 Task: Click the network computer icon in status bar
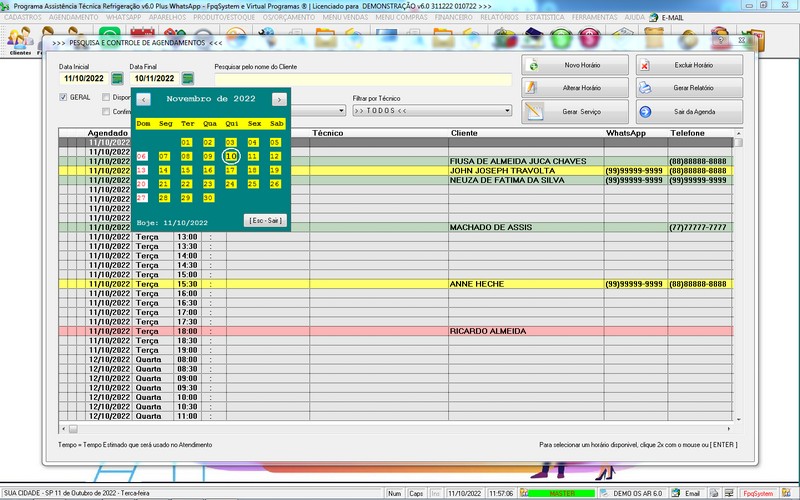(729, 493)
